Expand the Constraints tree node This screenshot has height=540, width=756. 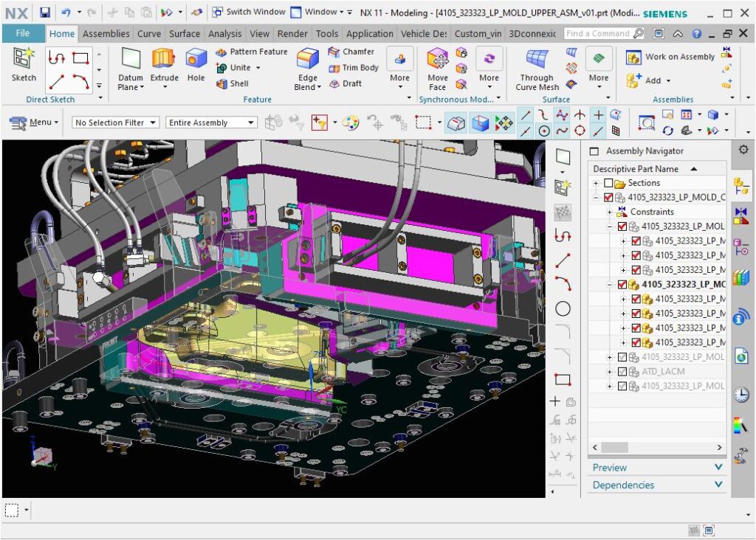pos(610,212)
